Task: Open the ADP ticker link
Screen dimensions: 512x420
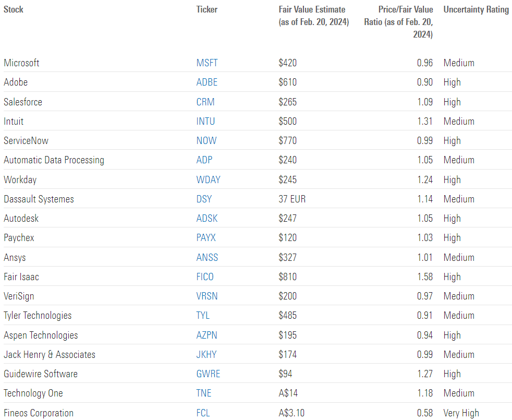Action: click(204, 160)
